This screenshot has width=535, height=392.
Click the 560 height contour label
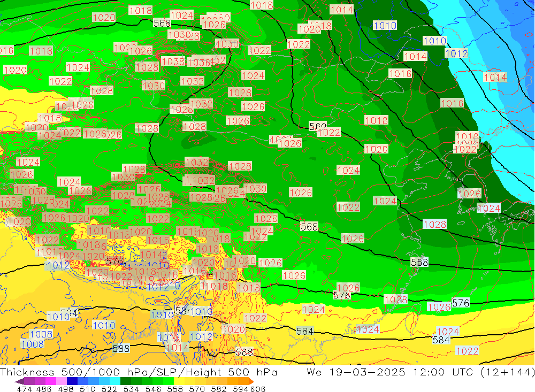317,126
